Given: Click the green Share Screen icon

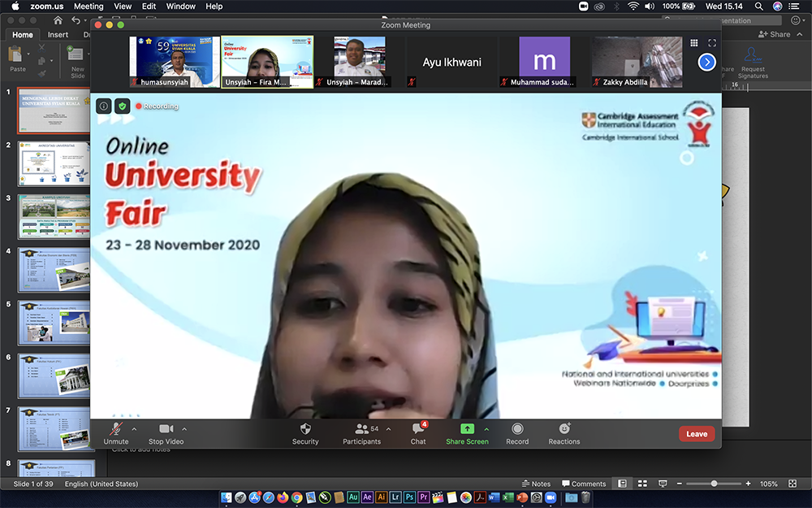Looking at the screenshot, I should (x=467, y=428).
